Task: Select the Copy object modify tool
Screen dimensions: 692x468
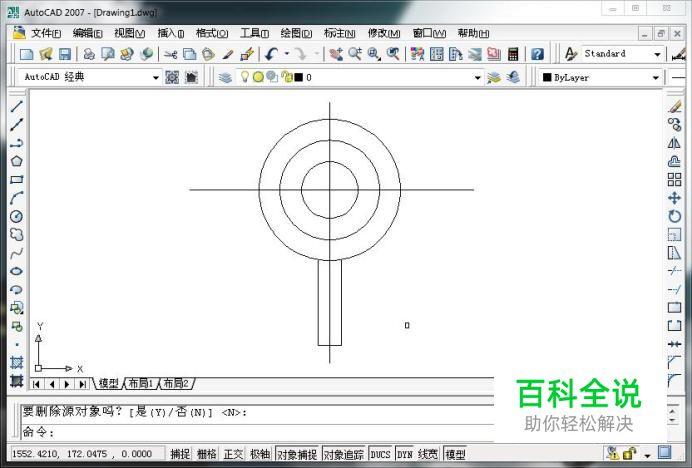Action: (x=674, y=125)
